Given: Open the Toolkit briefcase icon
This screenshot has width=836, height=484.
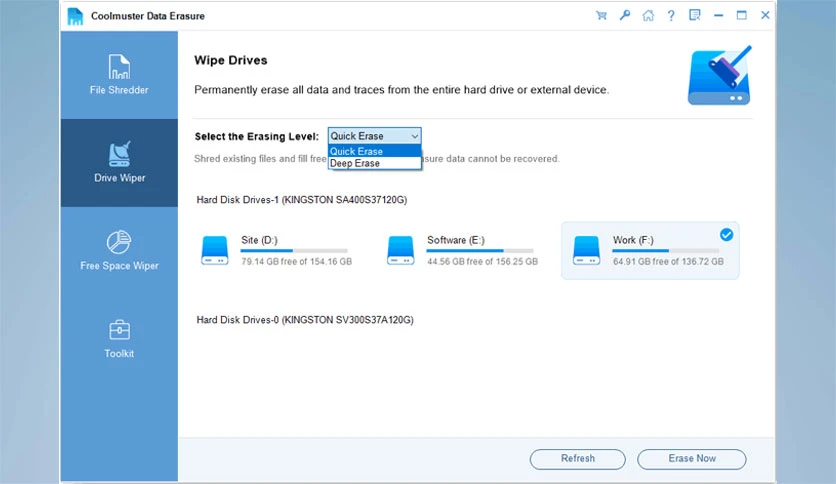Looking at the screenshot, I should tap(119, 330).
